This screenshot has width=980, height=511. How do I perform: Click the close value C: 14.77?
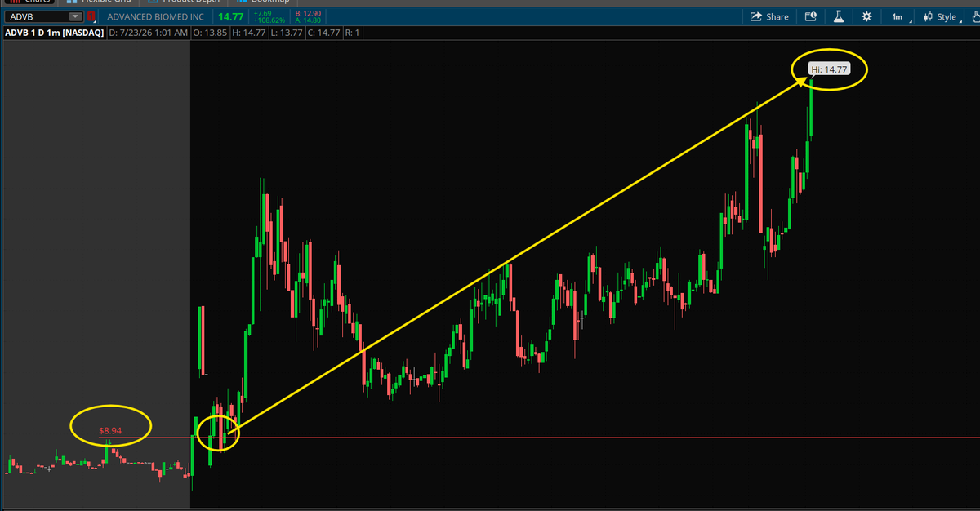[x=324, y=32]
